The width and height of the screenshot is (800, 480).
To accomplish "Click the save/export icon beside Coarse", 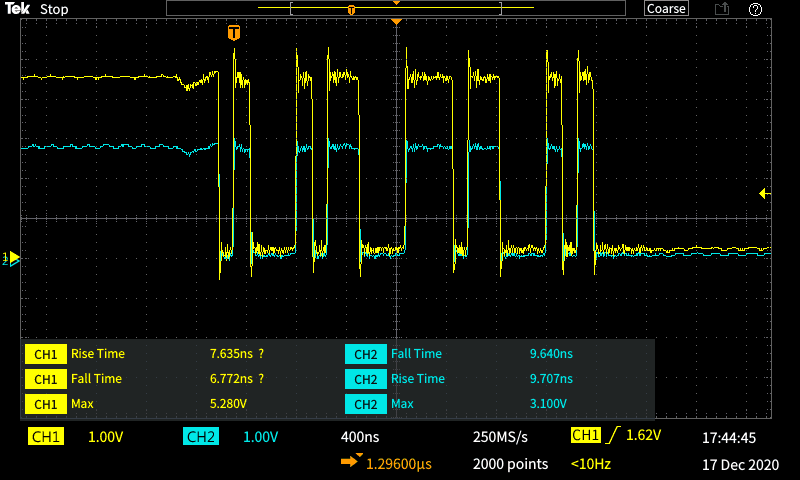I will pos(721,9).
